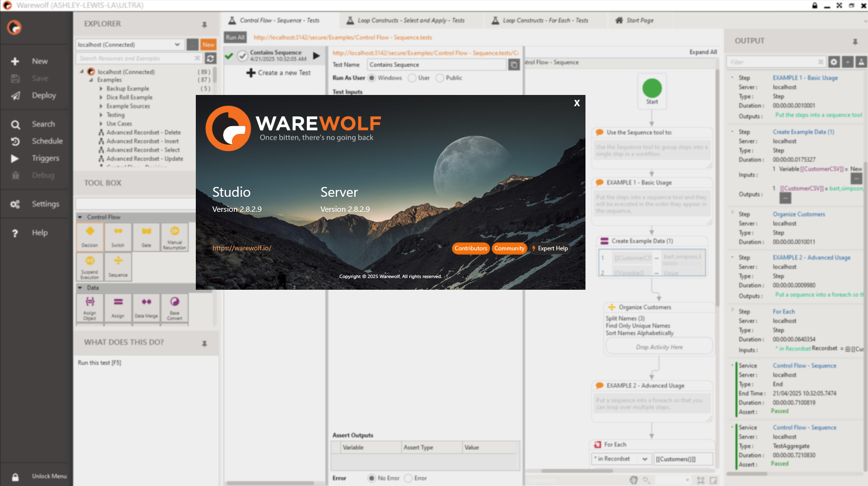Select the No Error radio button
Image resolution: width=868 pixels, height=486 pixels.
coord(372,478)
